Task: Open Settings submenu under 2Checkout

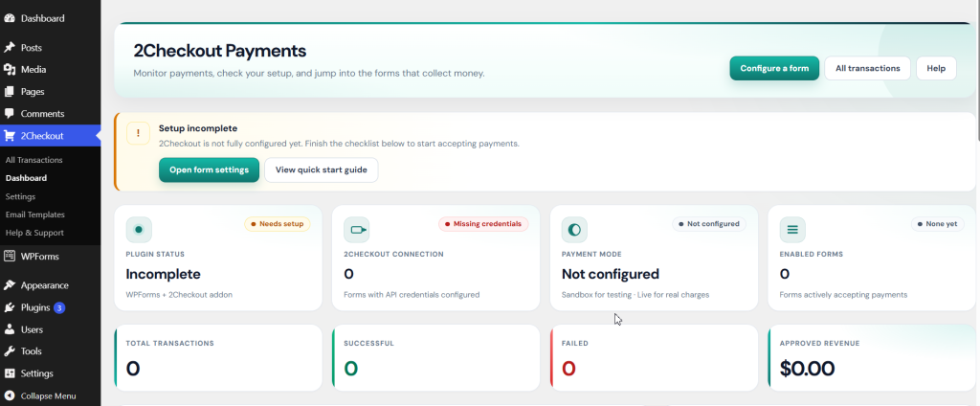Action: pyautogui.click(x=21, y=196)
